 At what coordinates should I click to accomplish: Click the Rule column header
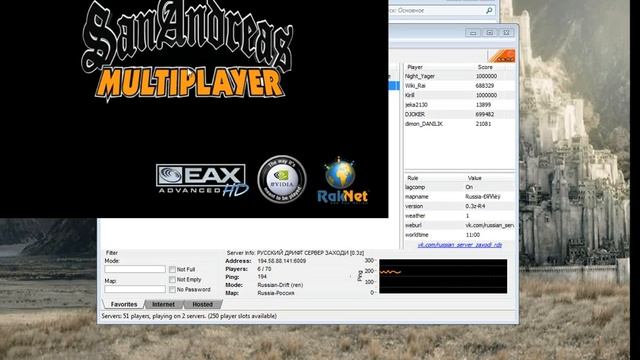pyautogui.click(x=413, y=178)
